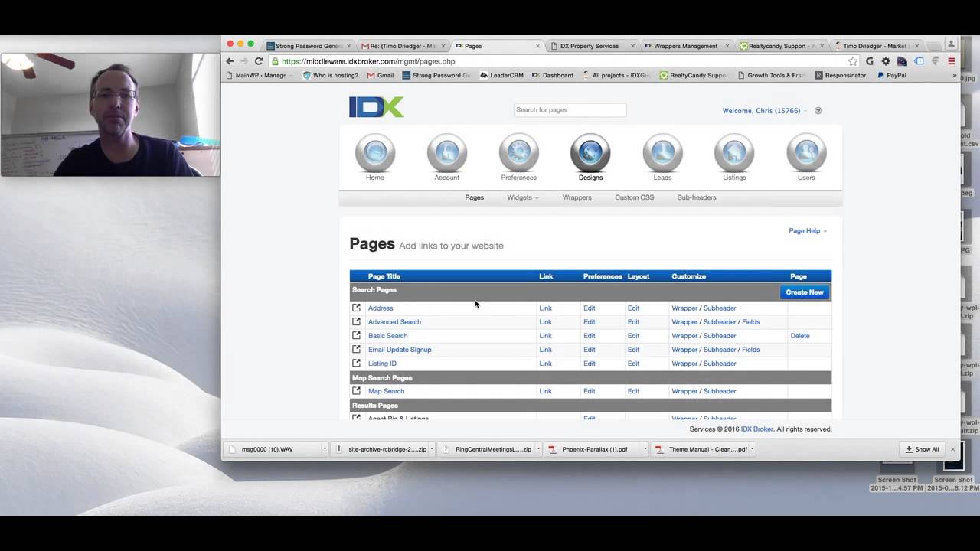Bookmark this page with the star icon

pos(853,61)
